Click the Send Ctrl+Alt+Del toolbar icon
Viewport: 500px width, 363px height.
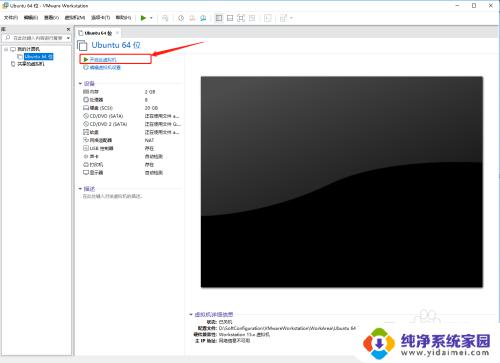point(165,18)
